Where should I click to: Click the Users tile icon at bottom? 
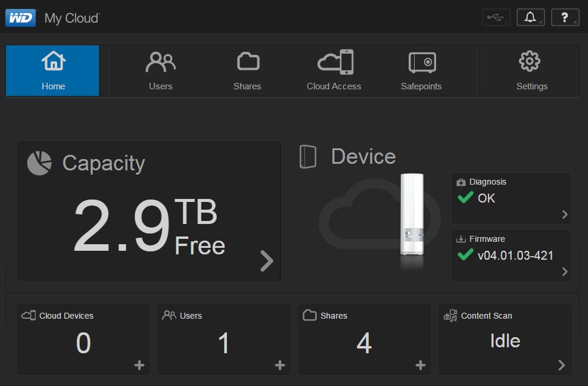pos(169,315)
